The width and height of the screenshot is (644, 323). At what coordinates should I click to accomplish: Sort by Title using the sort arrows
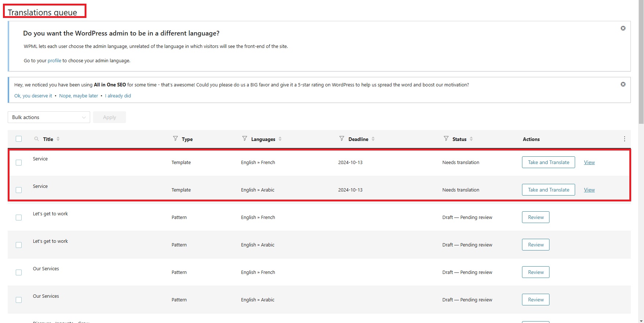pos(58,139)
